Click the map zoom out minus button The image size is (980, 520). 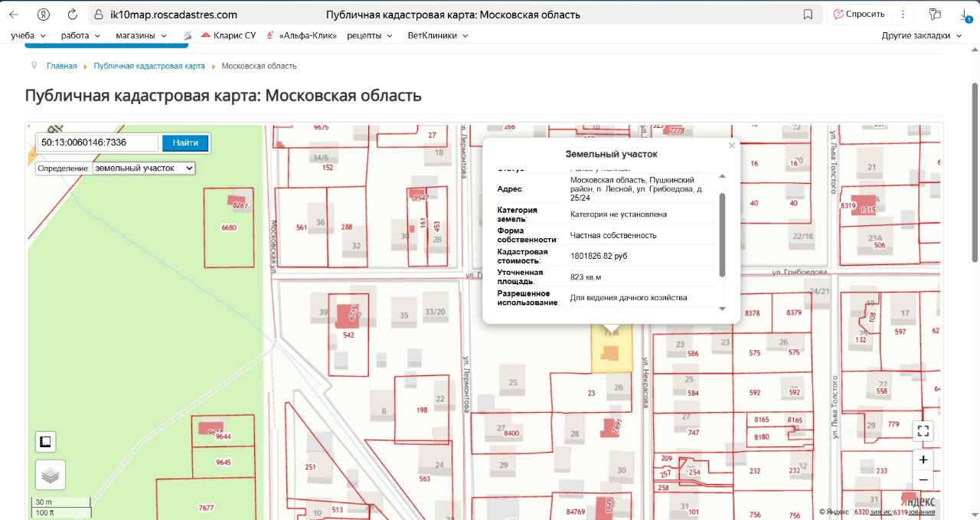(x=923, y=480)
